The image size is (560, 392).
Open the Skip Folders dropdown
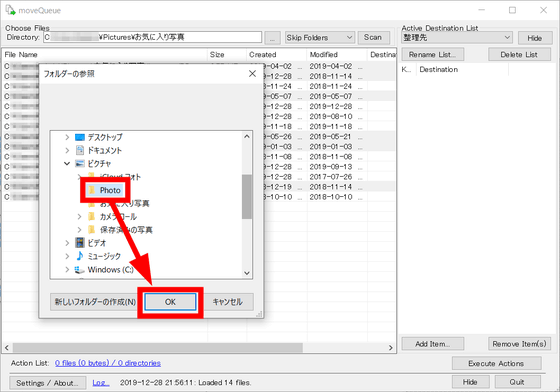(320, 37)
